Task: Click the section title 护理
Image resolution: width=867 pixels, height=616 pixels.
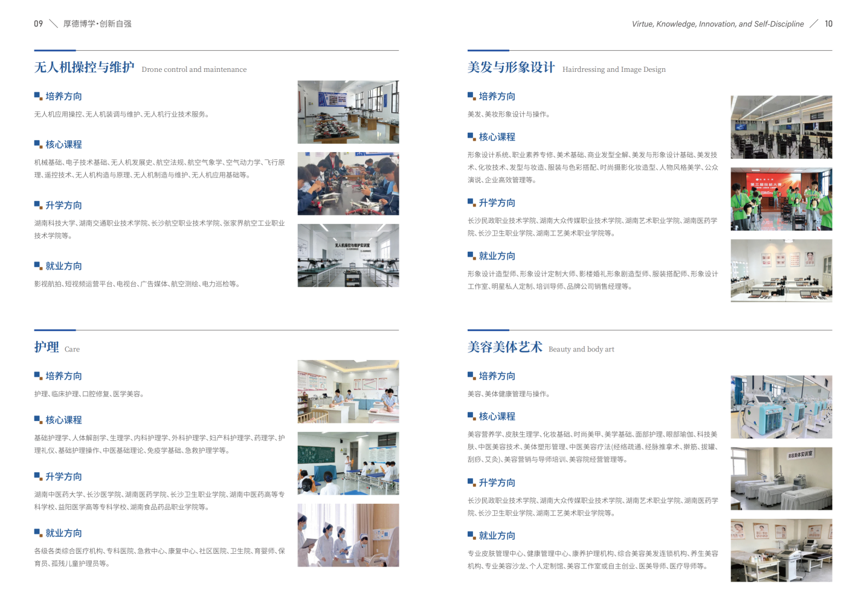Action: pos(47,347)
